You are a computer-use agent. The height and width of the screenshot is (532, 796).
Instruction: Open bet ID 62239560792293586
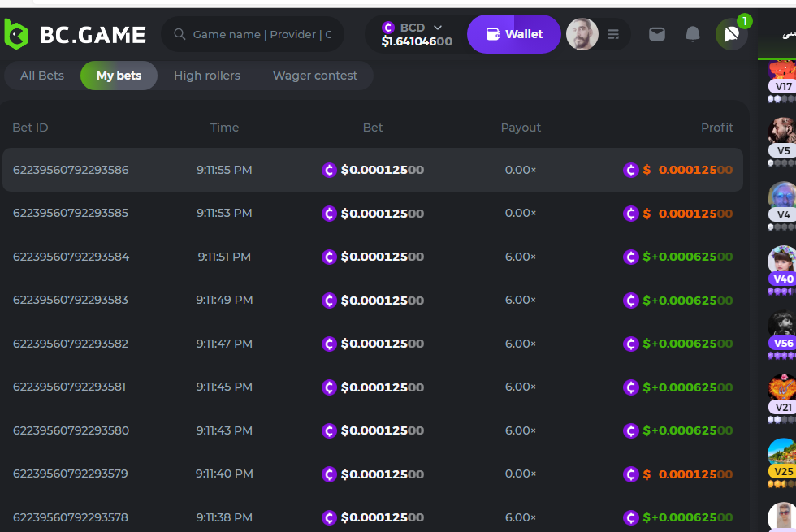(71, 170)
